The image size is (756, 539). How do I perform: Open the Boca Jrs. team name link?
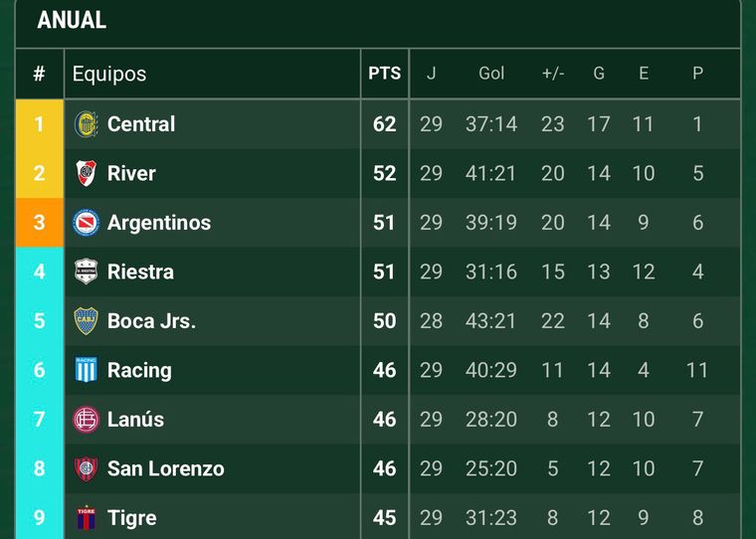tap(151, 321)
